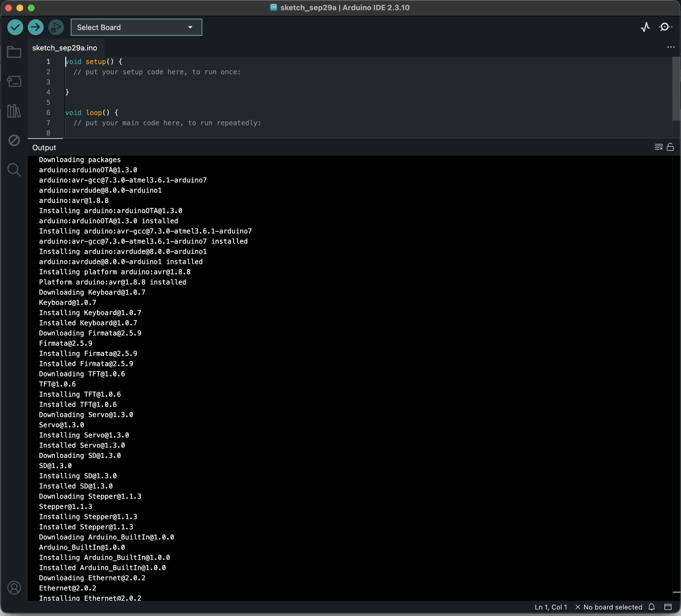Click the Ln 1, Col 1 cursor indicator

point(551,607)
